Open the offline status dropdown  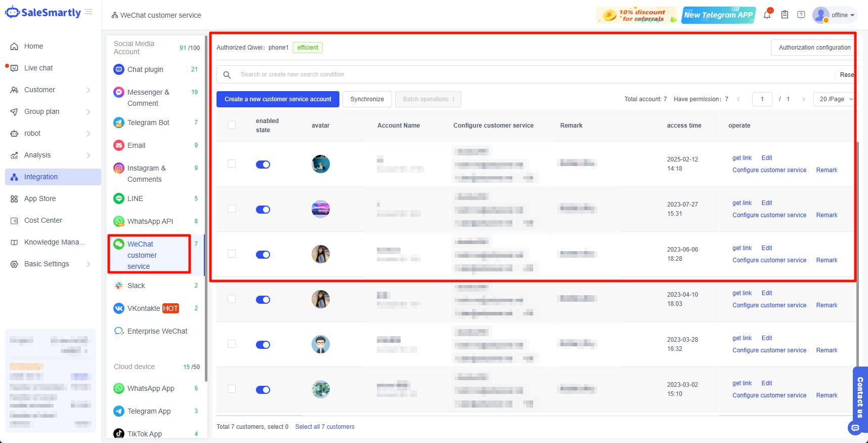[x=843, y=15]
